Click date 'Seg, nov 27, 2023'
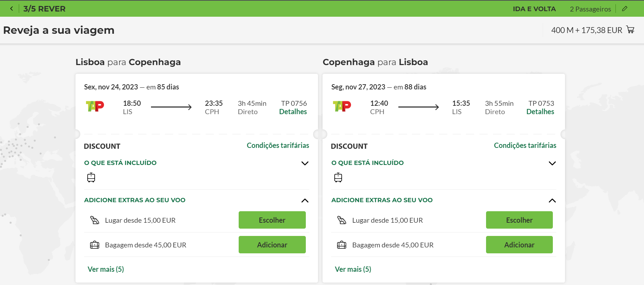The height and width of the screenshot is (285, 644). coord(358,87)
